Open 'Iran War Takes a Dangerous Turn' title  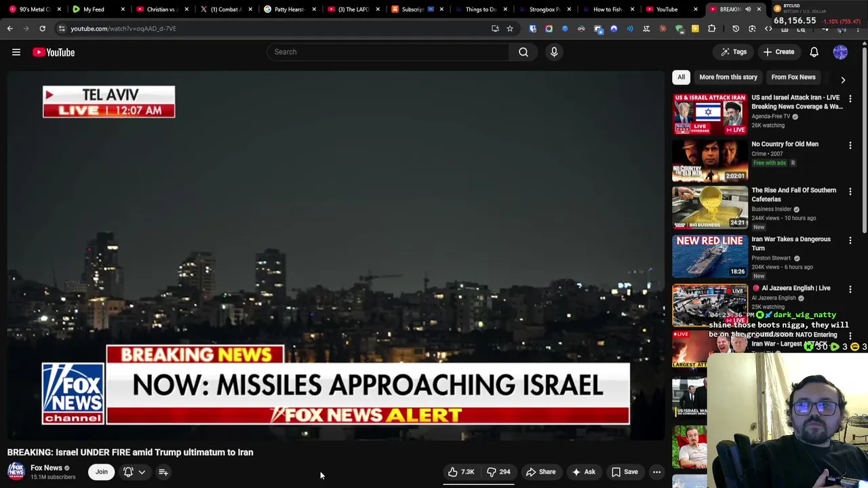coord(791,243)
